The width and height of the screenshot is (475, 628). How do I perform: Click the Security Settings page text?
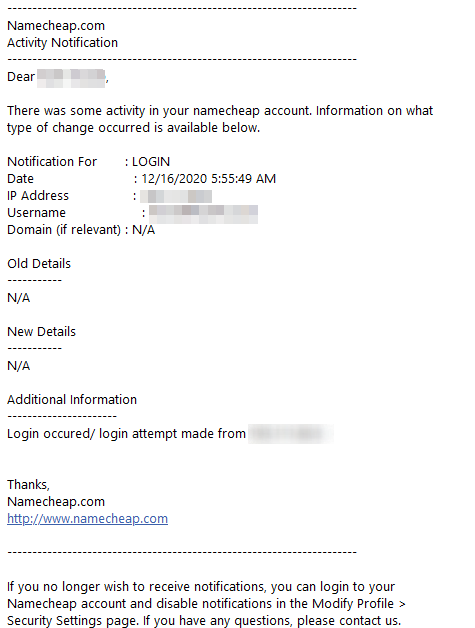[73, 621]
